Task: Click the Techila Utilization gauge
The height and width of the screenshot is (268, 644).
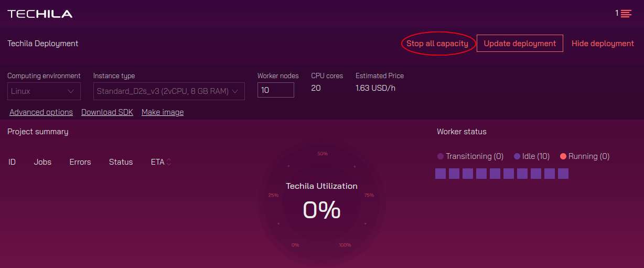Action: pyautogui.click(x=321, y=204)
